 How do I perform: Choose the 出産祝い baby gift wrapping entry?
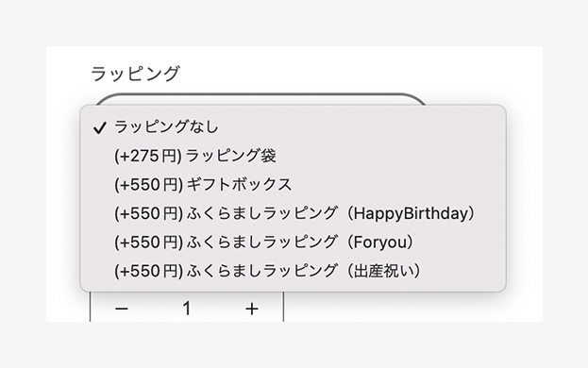click(x=294, y=271)
